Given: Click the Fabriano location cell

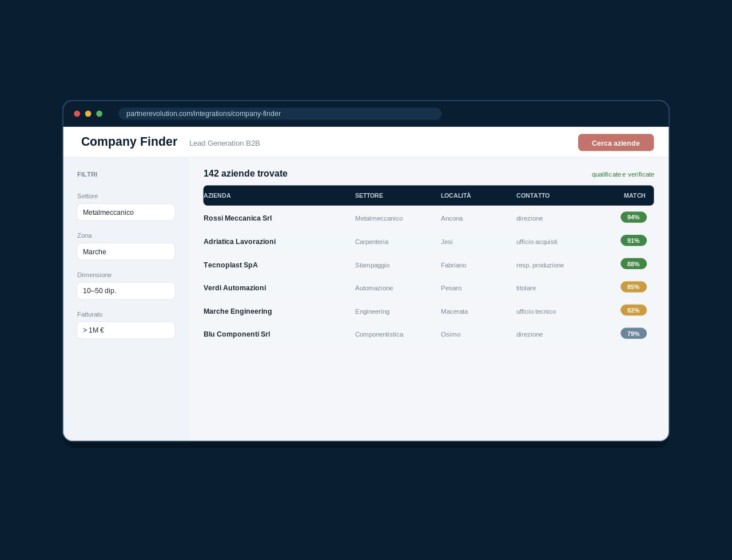Looking at the screenshot, I should (x=453, y=265).
